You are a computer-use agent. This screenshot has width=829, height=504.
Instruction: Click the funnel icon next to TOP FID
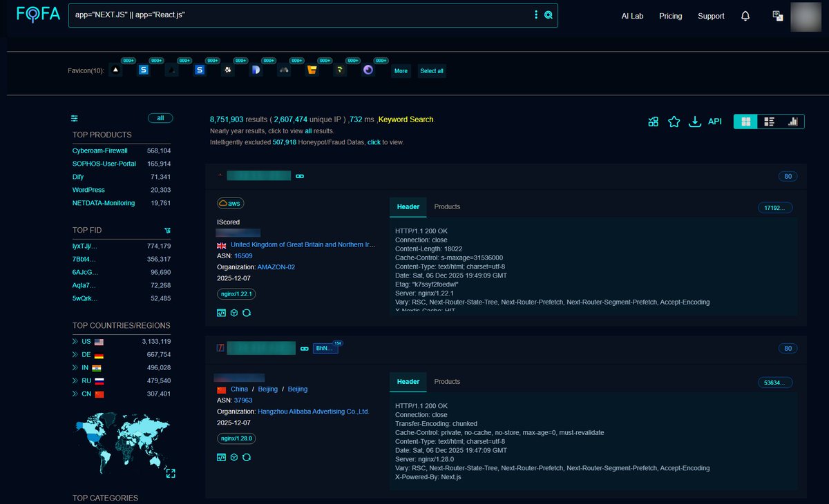tap(167, 230)
